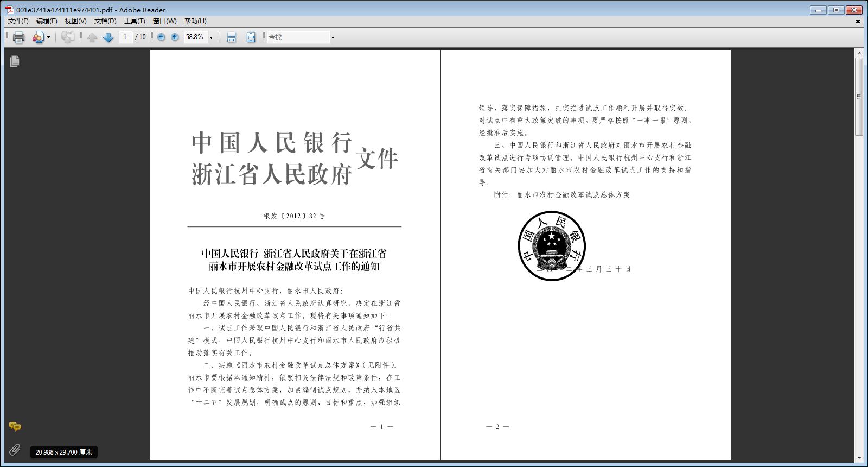The height and width of the screenshot is (467, 868).
Task: Fit one full page icon
Action: point(251,37)
